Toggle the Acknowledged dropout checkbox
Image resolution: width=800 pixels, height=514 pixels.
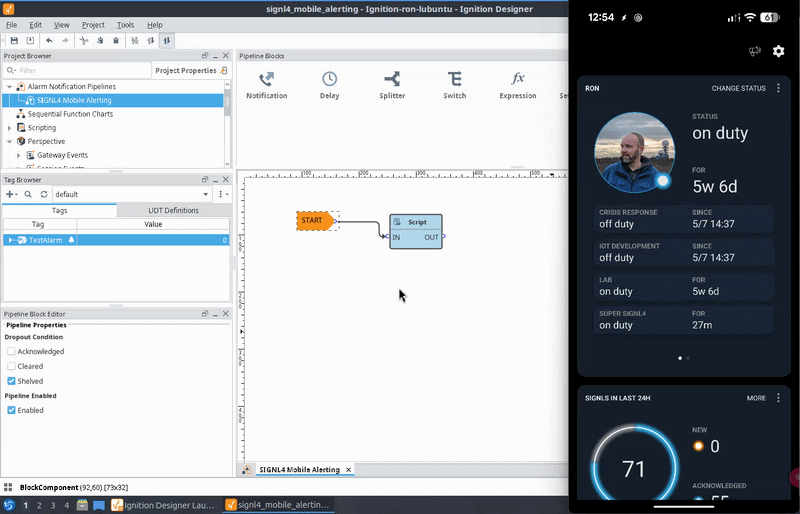[11, 351]
